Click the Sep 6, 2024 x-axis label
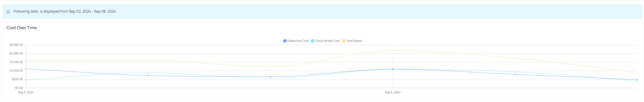Image resolution: width=644 pixels, height=102 pixels. [x=393, y=93]
